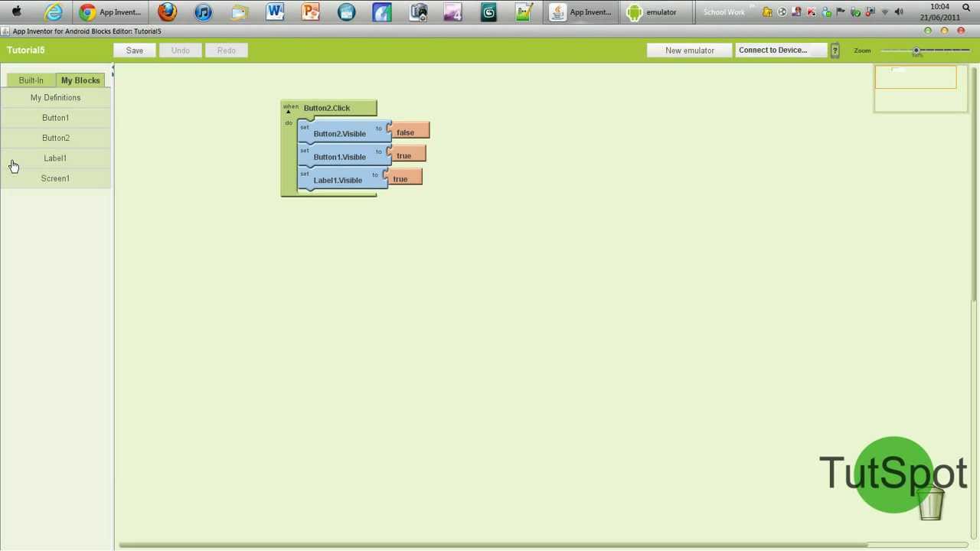This screenshot has height=551, width=980.
Task: Open the Action Center flag icon
Action: click(x=841, y=11)
